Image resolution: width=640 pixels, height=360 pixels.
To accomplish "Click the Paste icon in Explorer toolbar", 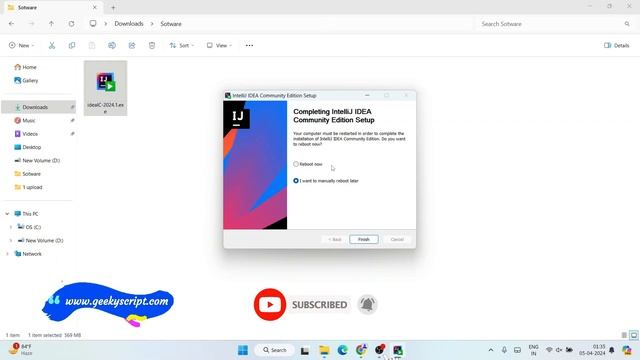I will pyautogui.click(x=92, y=45).
